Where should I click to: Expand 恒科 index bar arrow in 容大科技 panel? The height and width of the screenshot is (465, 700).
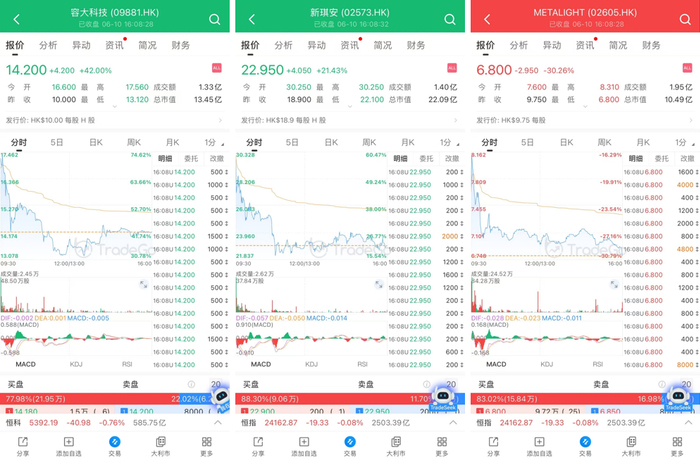point(218,423)
